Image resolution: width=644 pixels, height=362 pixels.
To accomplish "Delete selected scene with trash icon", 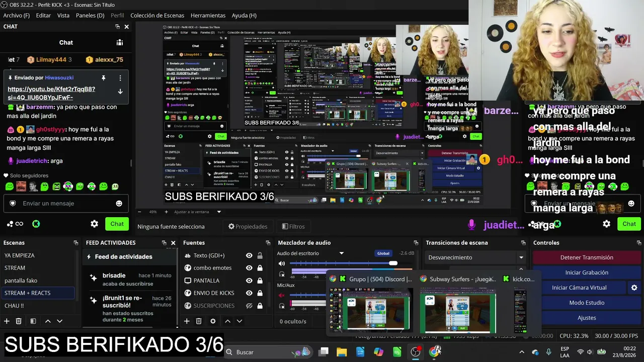I will click(x=19, y=321).
